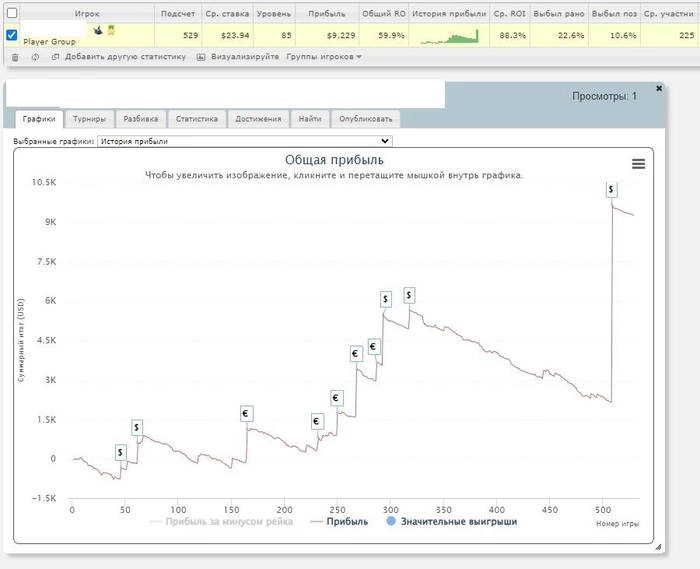
Task: Click the € marker near game 285
Action: [x=374, y=347]
